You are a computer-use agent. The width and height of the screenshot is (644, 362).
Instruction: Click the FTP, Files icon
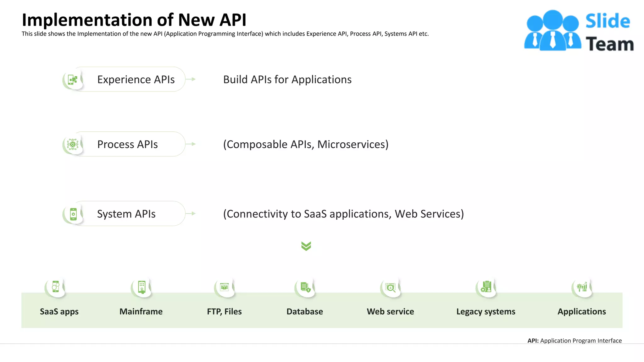click(224, 287)
